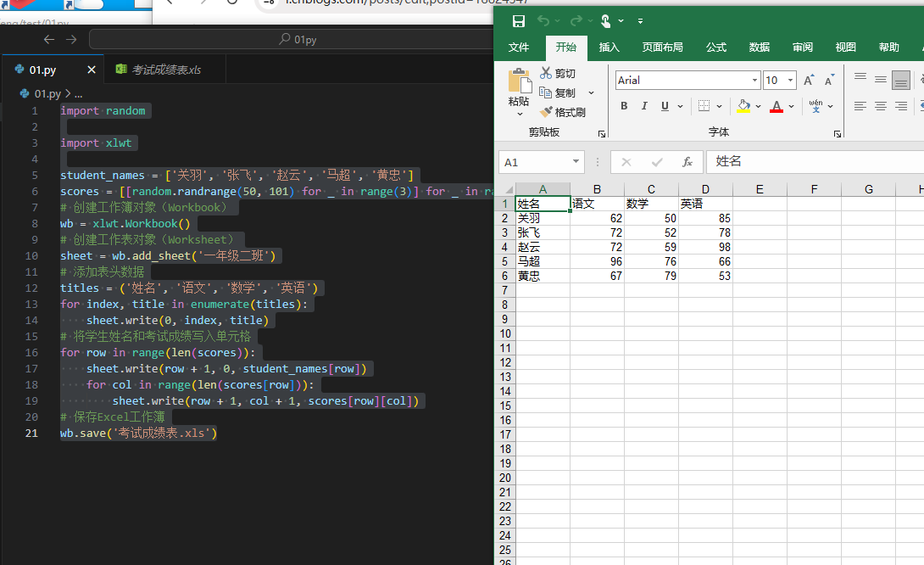The image size is (924, 565).
Task: Expand the phonetic guide dropdown arrow
Action: pyautogui.click(x=830, y=106)
